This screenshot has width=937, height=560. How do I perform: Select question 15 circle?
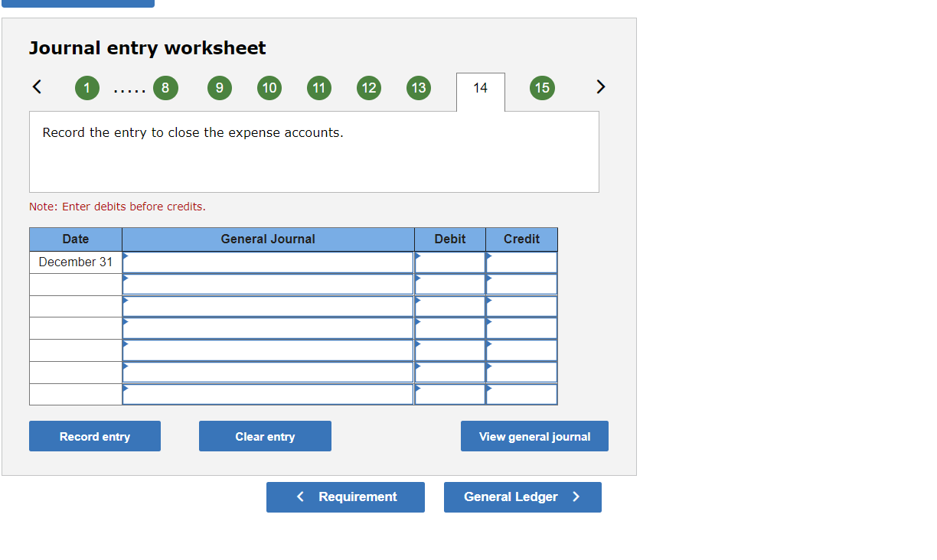542,88
